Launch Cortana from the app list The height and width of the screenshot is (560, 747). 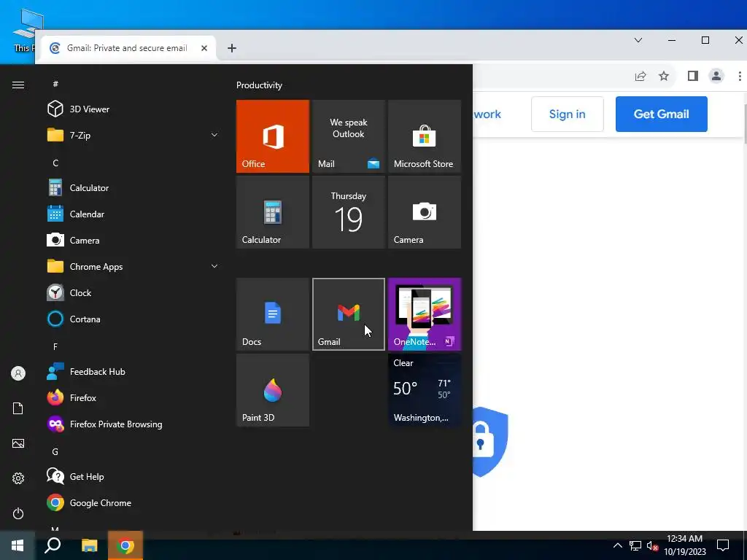pyautogui.click(x=133, y=319)
